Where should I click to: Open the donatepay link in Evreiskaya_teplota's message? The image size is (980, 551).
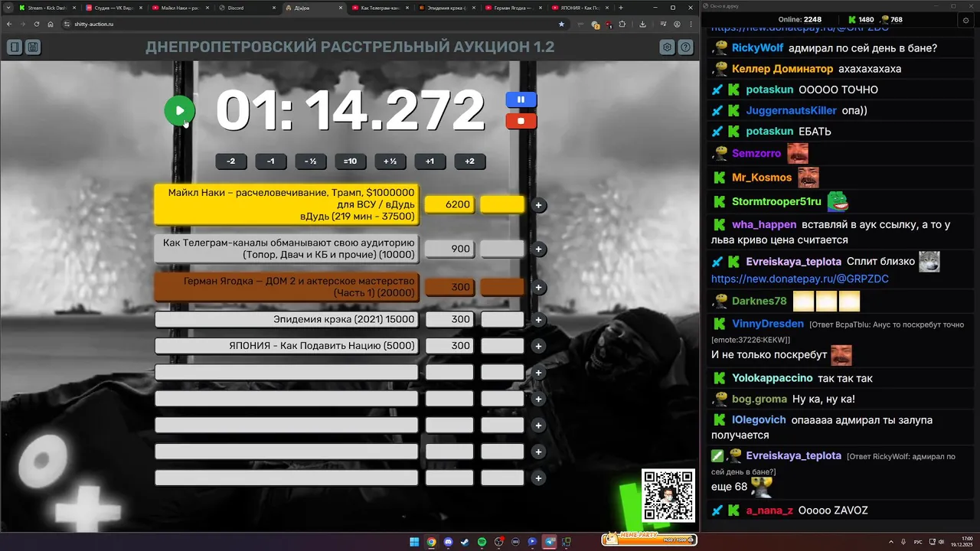coord(800,279)
